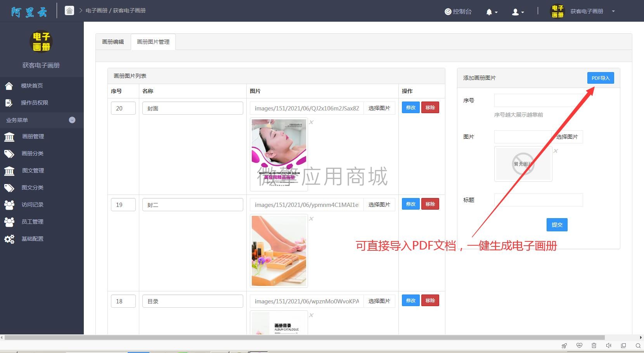Click the 操作员权限 document icon
Screen dimensions: 644x353
(x=9, y=103)
